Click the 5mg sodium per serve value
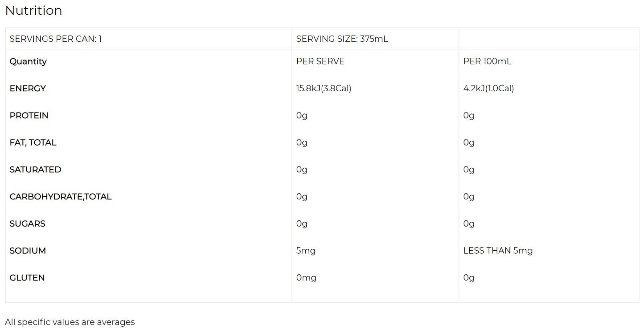The image size is (644, 333). 306,251
